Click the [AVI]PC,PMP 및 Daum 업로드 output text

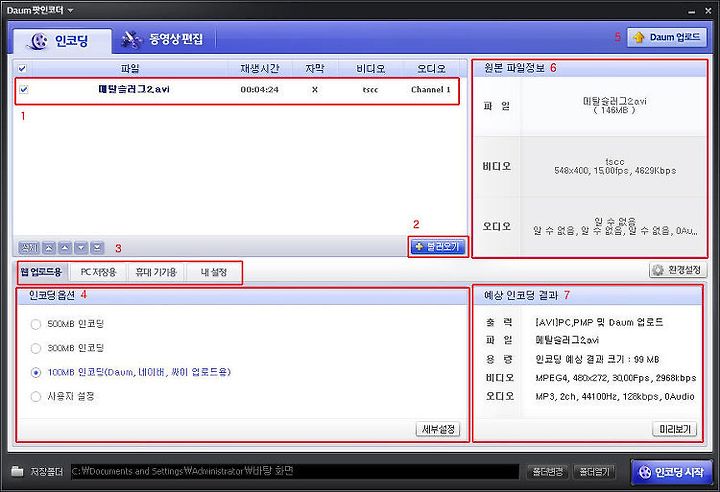coord(599,322)
